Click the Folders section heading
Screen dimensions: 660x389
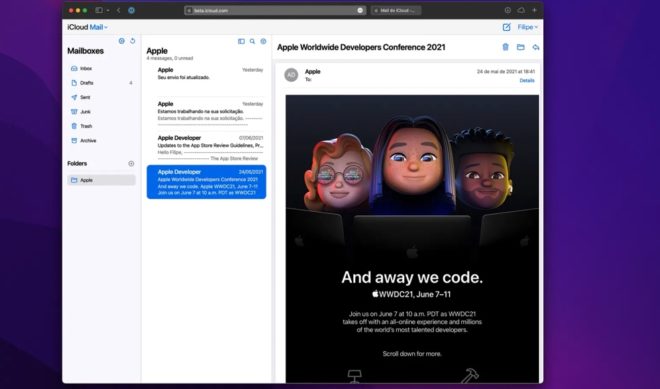tap(77, 163)
